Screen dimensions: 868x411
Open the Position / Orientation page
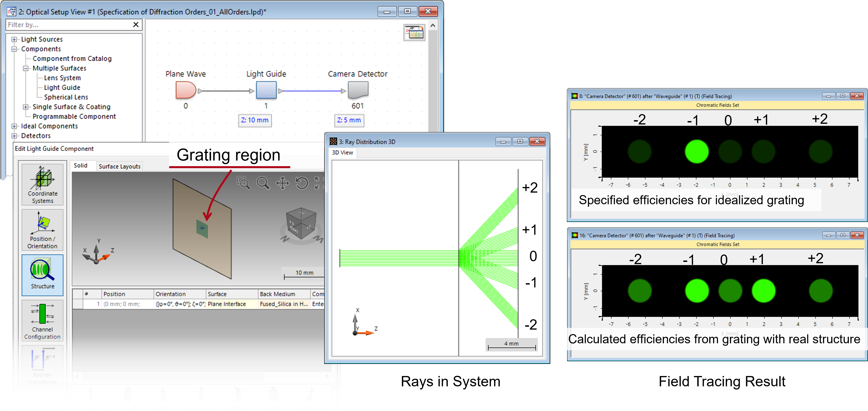42,230
